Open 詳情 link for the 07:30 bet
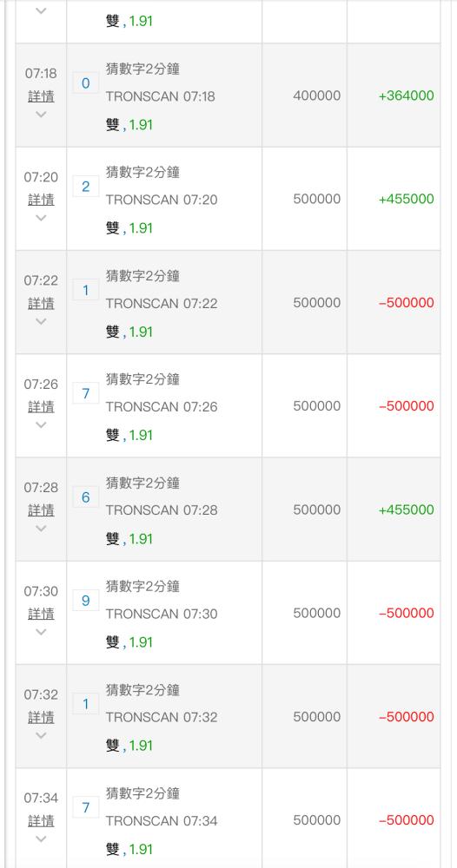This screenshot has height=868, width=457. click(41, 614)
